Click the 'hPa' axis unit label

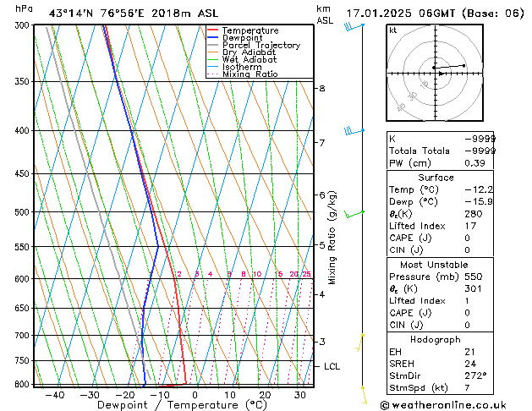[24, 8]
